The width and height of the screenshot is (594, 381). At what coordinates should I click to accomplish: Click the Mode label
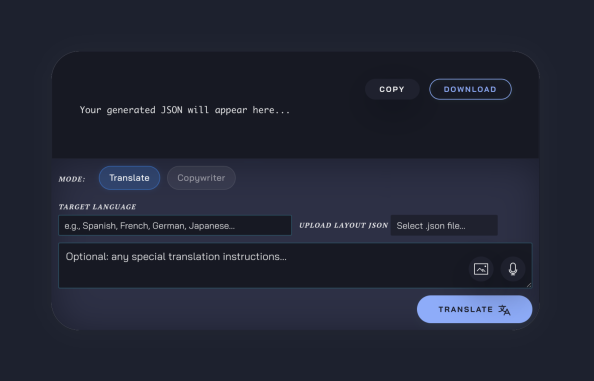[x=72, y=179]
